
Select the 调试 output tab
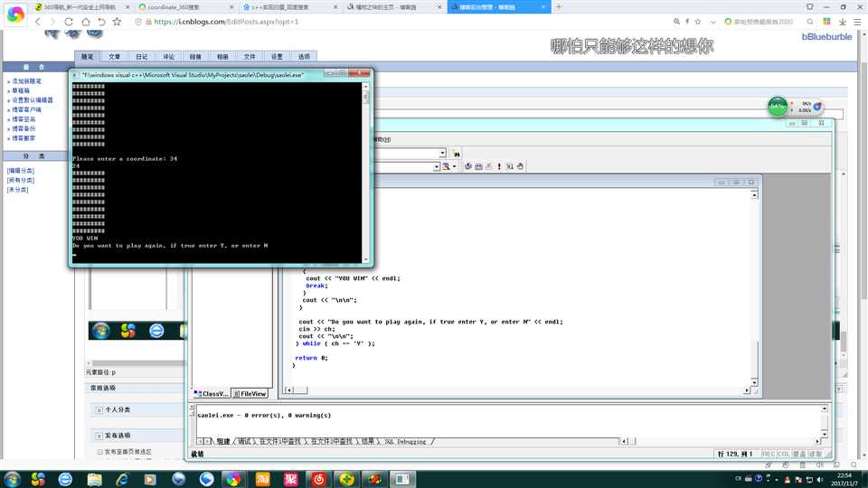244,442
